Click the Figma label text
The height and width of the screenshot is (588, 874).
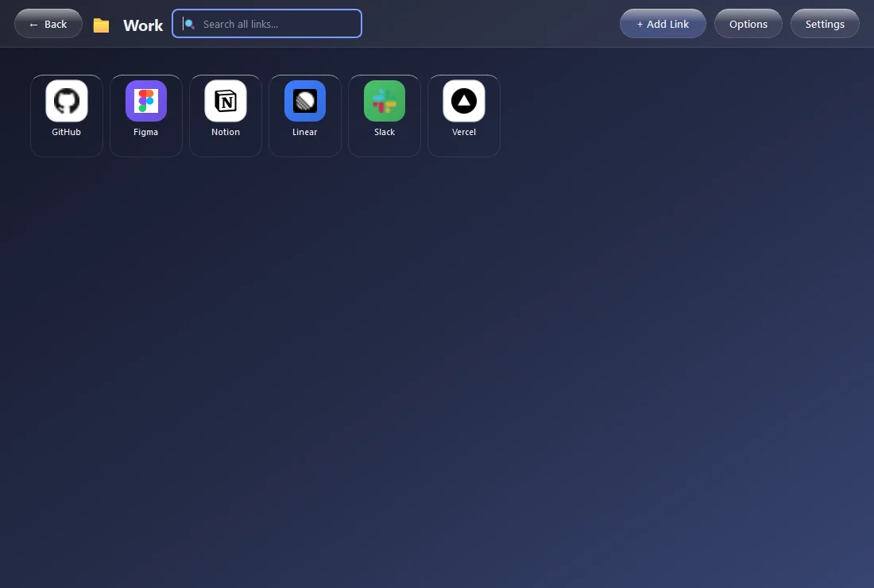146,132
